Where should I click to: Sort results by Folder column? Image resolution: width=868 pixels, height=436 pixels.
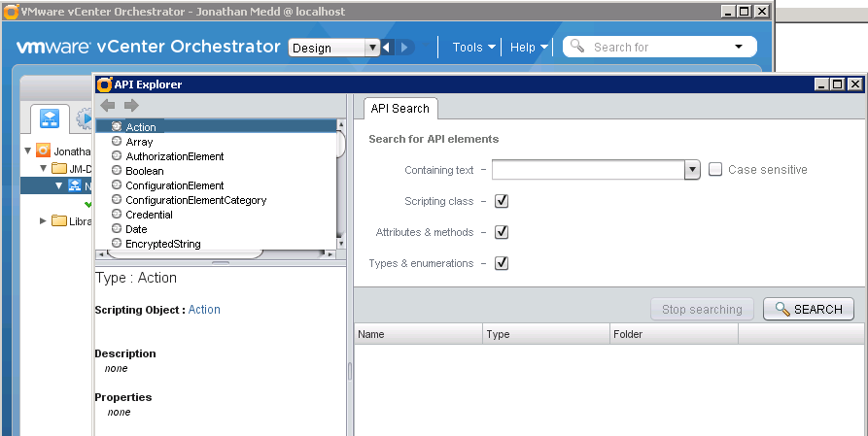(675, 334)
